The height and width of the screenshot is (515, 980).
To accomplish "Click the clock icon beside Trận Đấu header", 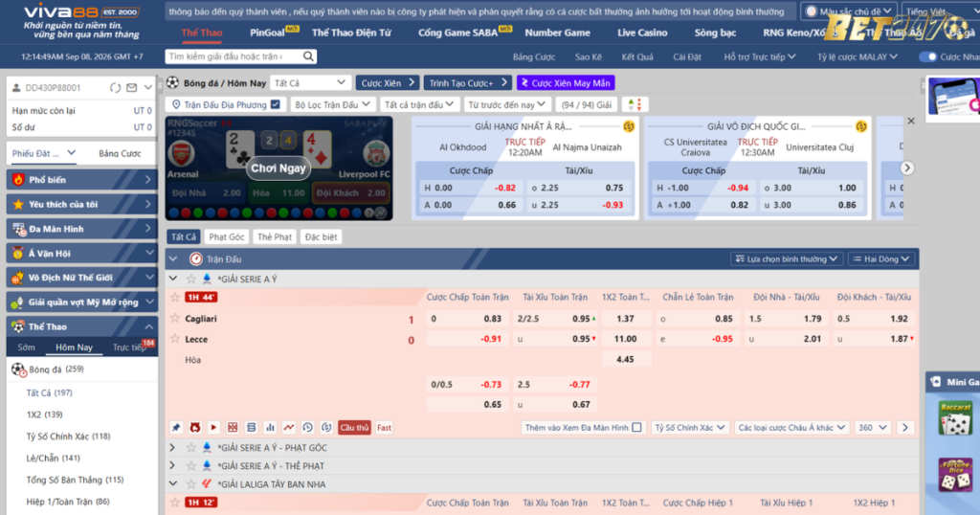I will [195, 258].
